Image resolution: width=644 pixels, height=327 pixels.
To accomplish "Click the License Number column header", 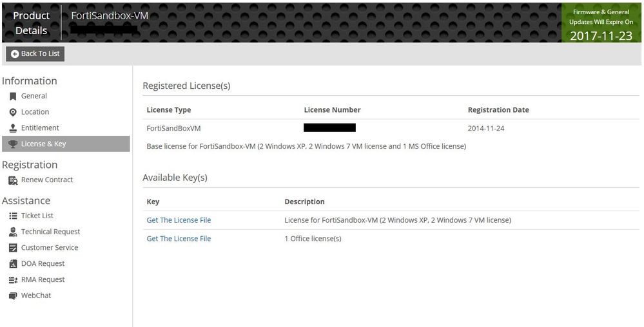I will click(x=332, y=110).
